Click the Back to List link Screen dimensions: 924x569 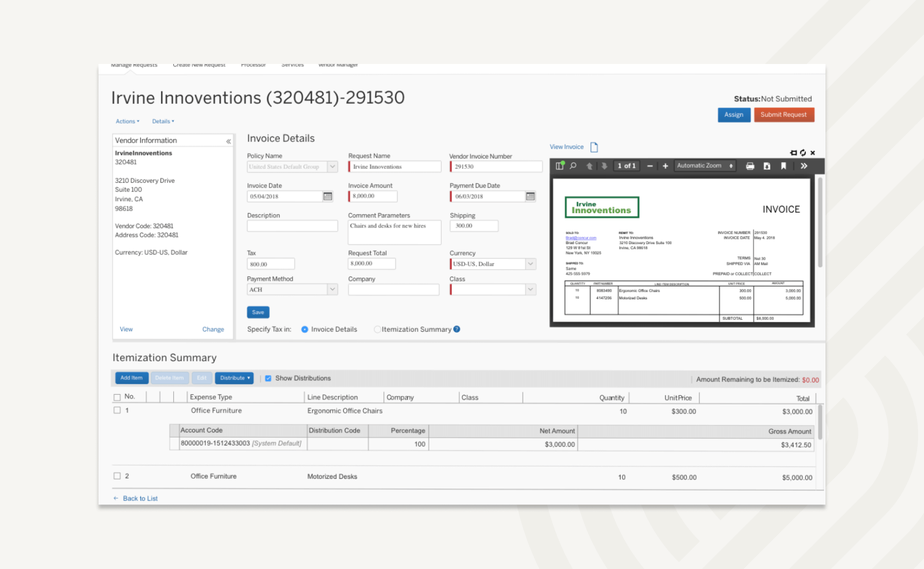[140, 498]
